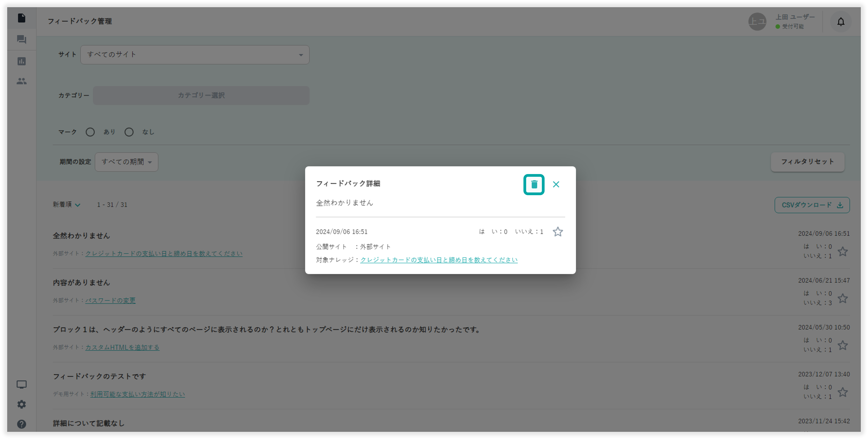This screenshot has width=868, height=439.
Task: Select the あり mark radio button
Action: tap(90, 132)
